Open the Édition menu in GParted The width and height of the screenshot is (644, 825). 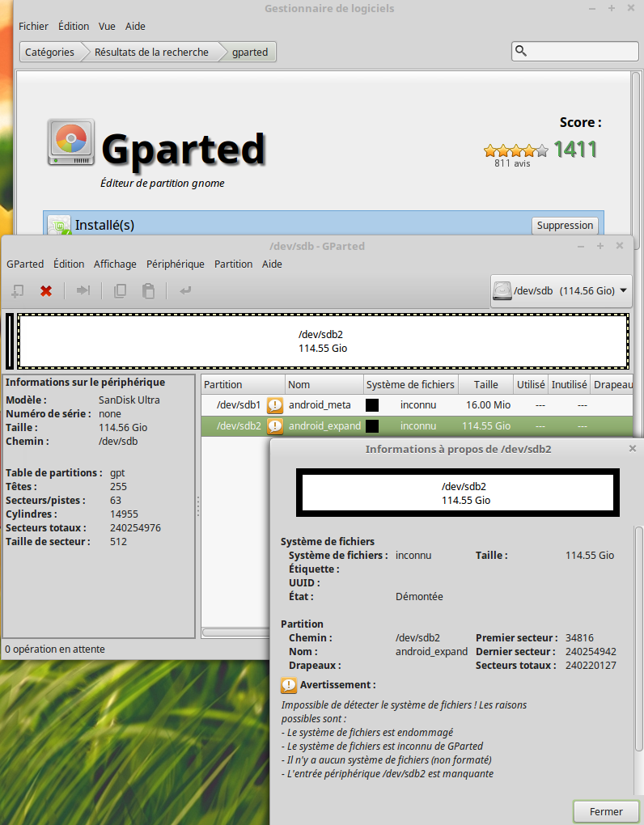(x=69, y=264)
